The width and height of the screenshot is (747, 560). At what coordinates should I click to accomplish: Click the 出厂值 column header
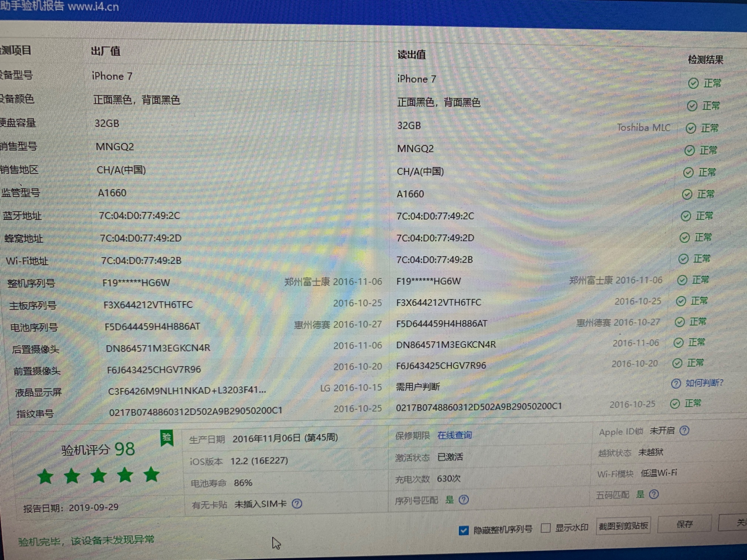pos(105,51)
